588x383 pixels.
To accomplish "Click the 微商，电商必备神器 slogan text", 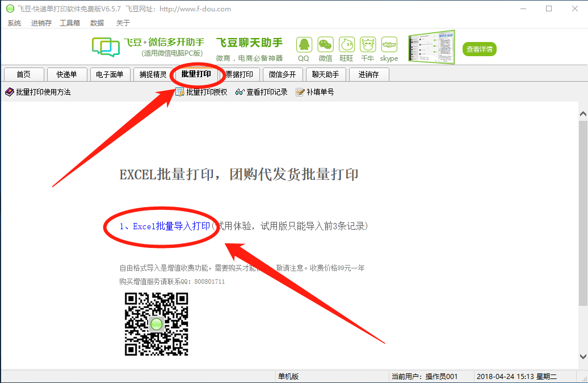I will [x=249, y=58].
